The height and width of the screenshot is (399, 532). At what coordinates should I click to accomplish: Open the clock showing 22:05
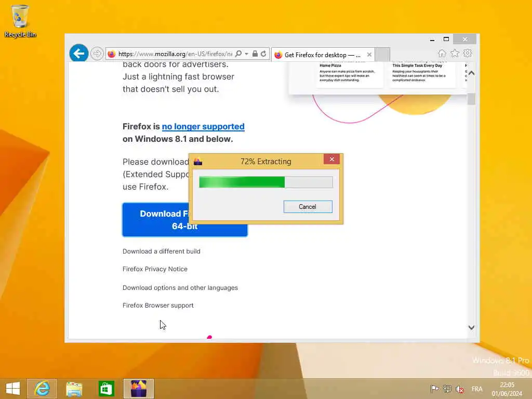click(x=507, y=389)
